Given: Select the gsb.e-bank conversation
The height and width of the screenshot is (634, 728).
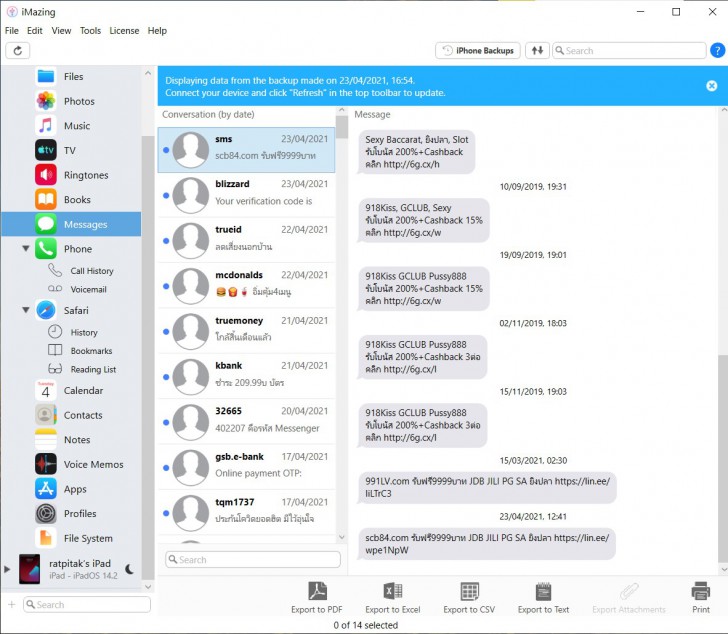Looking at the screenshot, I should pos(246,467).
